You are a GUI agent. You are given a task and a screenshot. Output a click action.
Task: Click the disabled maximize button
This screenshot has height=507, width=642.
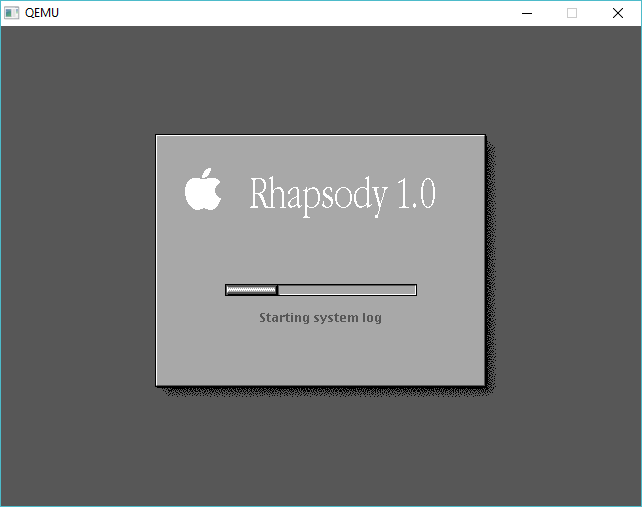[x=572, y=13]
